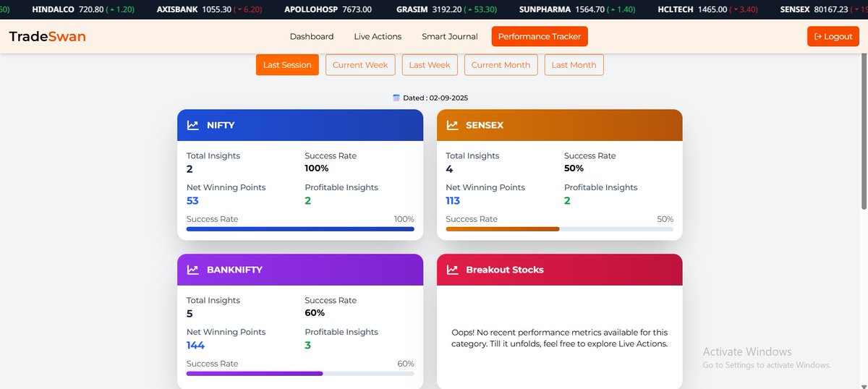Click the Breakout Stocks card header
This screenshot has width=868, height=389.
[x=560, y=270]
